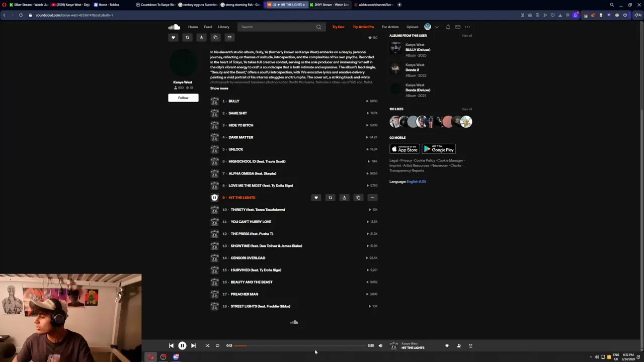Like the HIT THE LIGHTS track row
Viewport: 644px width, 362px height.
click(x=316, y=198)
